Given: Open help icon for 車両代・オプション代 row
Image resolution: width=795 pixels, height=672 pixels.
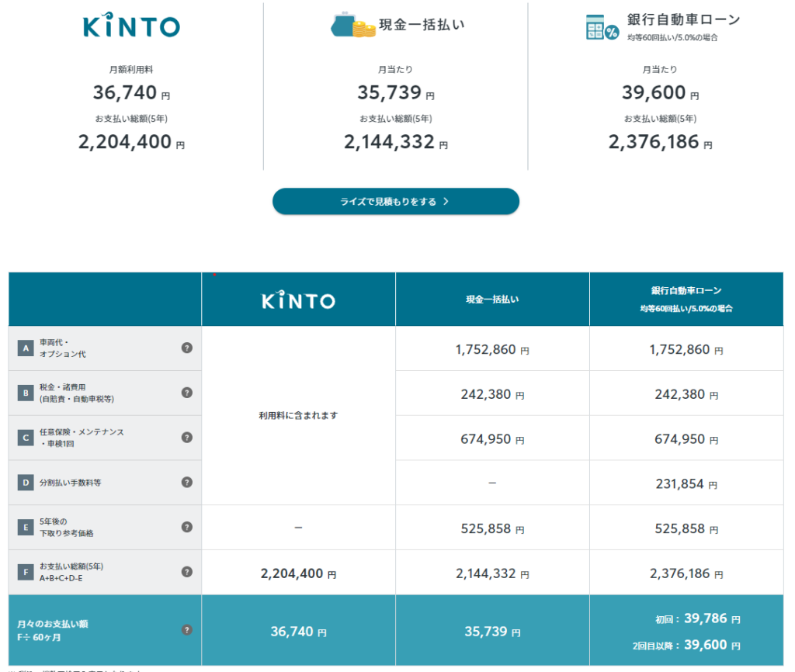Looking at the screenshot, I should 186,348.
